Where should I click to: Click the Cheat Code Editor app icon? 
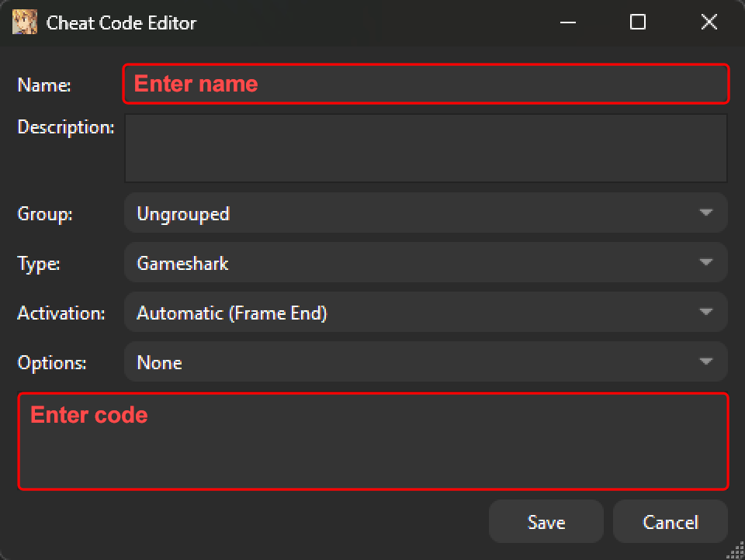24,22
